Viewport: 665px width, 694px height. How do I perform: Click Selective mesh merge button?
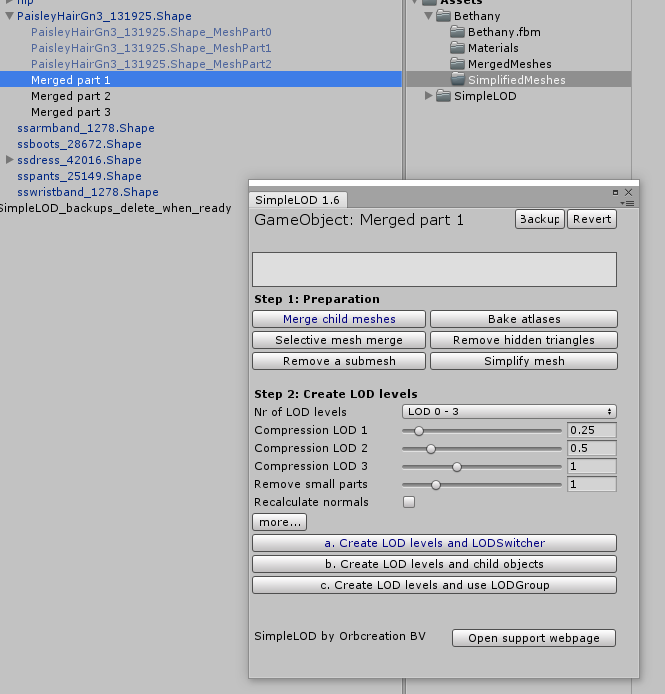point(339,340)
